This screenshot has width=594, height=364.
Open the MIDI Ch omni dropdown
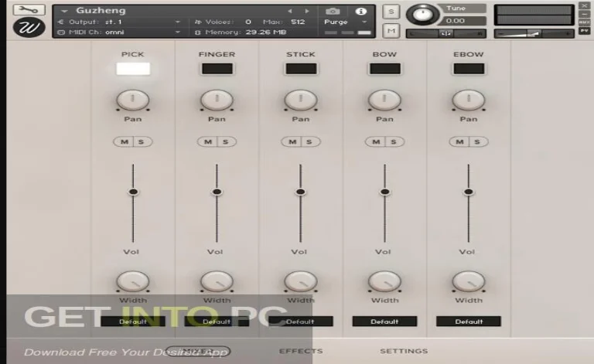119,32
